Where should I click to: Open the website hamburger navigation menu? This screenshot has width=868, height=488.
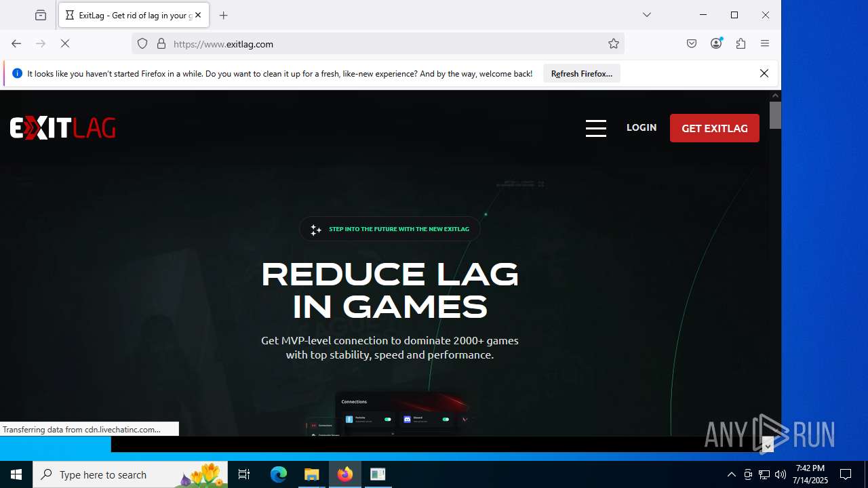pos(596,128)
